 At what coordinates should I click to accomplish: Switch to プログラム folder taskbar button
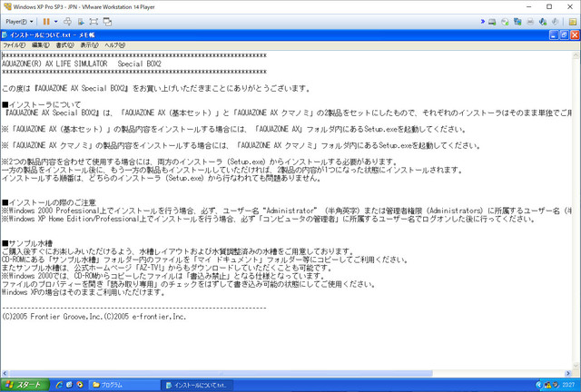click(x=124, y=385)
